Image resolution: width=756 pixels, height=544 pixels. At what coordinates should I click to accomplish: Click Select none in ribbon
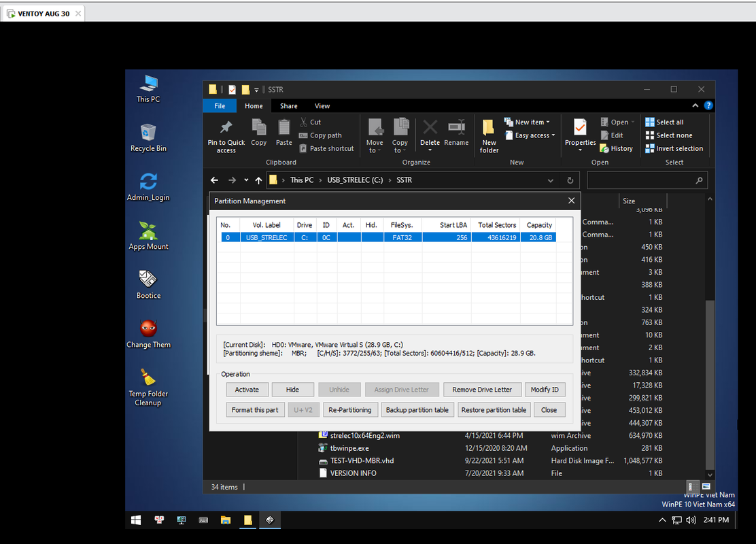pyautogui.click(x=669, y=135)
